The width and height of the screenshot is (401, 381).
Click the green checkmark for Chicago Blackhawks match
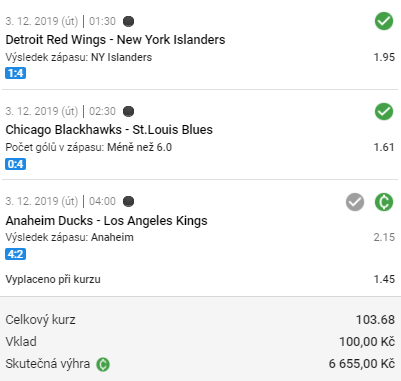pyautogui.click(x=384, y=111)
